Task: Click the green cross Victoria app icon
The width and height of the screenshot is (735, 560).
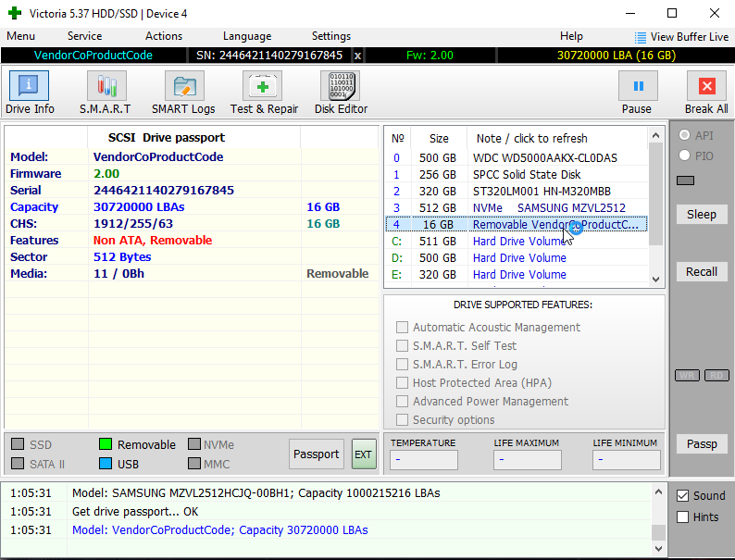Action: tap(15, 13)
